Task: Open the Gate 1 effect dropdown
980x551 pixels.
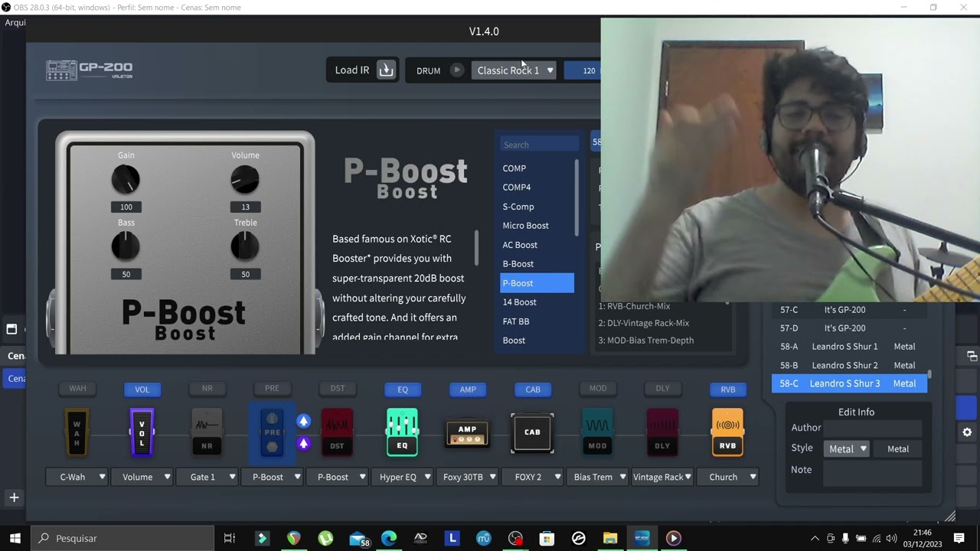Action: coord(207,477)
